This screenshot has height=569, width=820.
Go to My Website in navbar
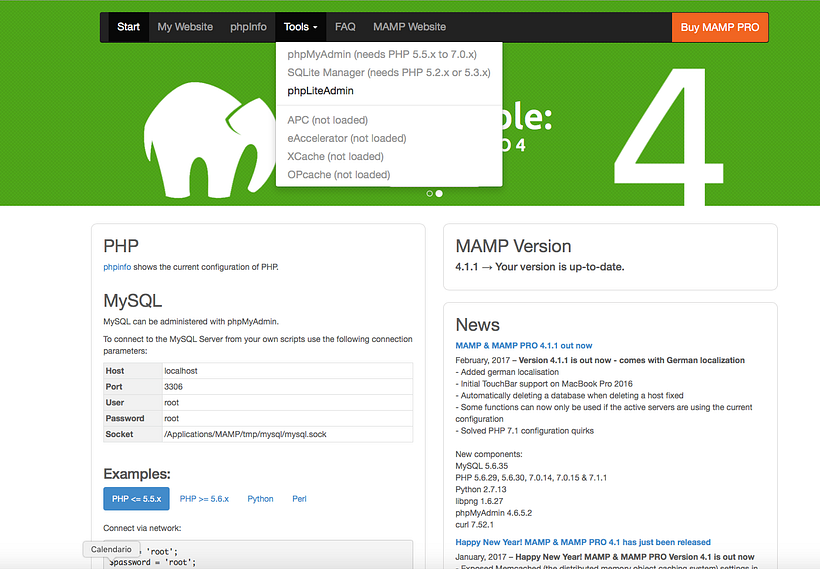[185, 27]
